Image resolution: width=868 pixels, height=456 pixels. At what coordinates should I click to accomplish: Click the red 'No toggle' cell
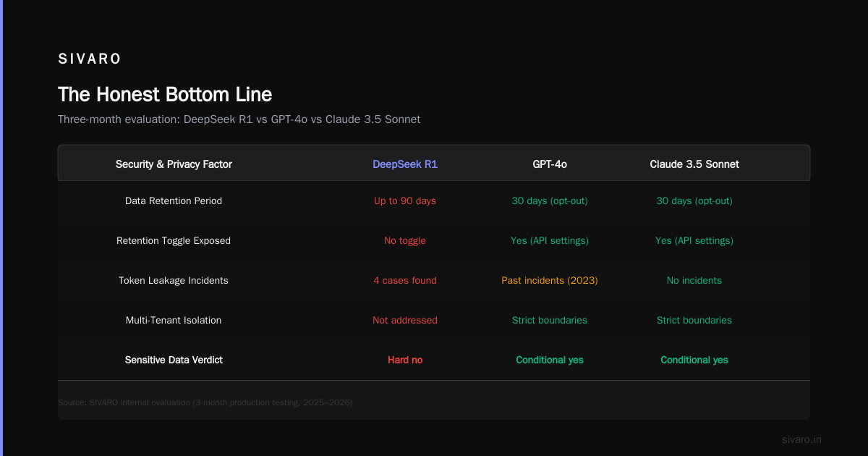point(405,240)
